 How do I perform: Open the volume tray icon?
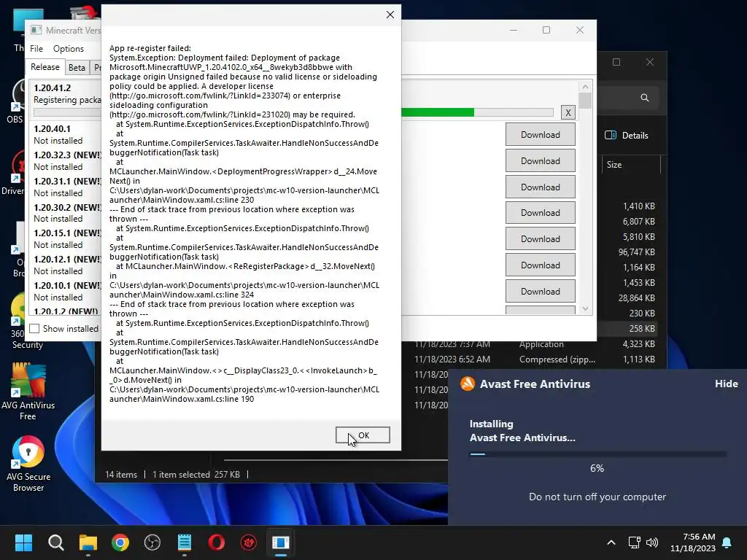pyautogui.click(x=652, y=542)
